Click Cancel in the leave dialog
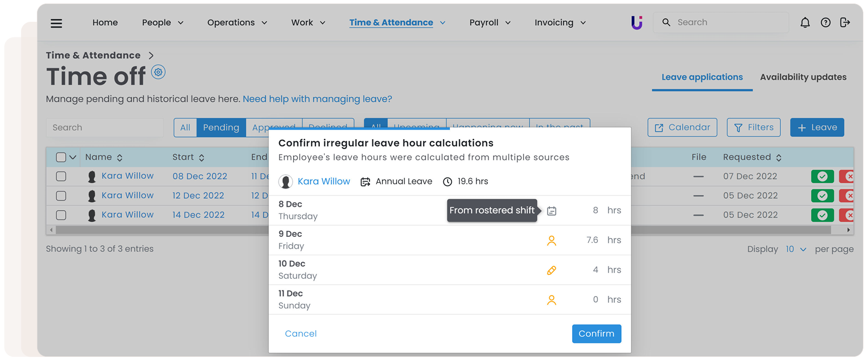Image resolution: width=868 pixels, height=362 pixels. pyautogui.click(x=300, y=334)
